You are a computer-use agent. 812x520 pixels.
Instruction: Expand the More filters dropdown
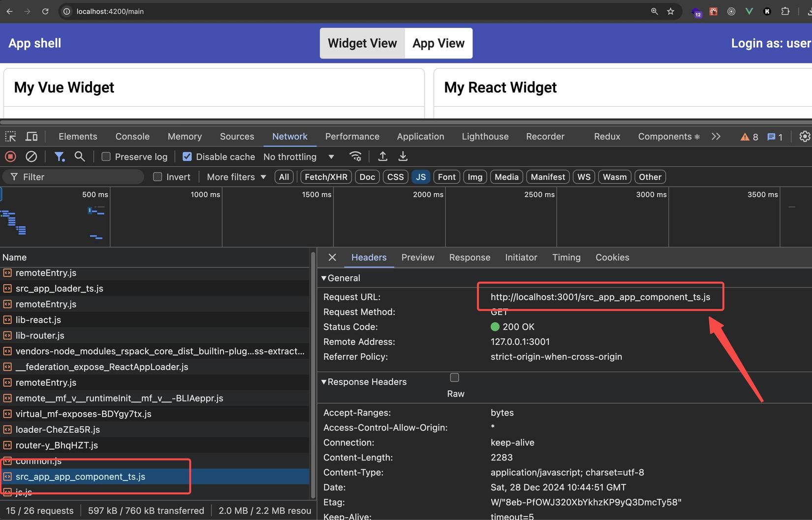pos(236,177)
